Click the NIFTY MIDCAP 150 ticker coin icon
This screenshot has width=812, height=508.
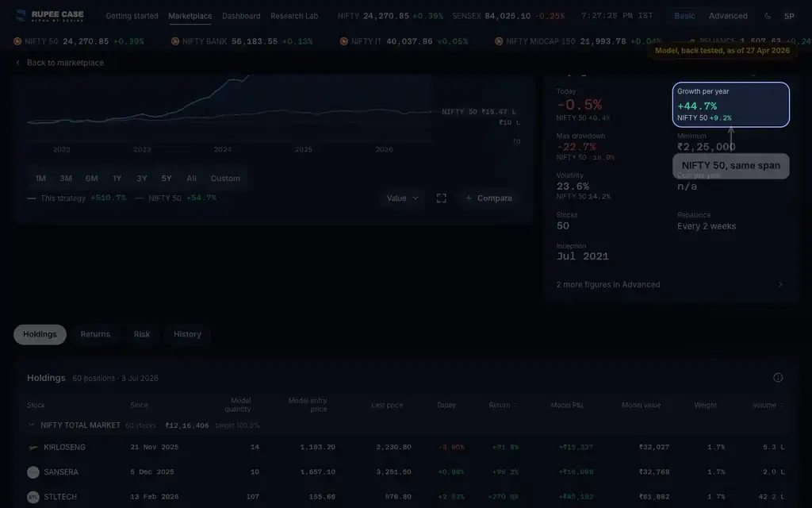tap(499, 41)
